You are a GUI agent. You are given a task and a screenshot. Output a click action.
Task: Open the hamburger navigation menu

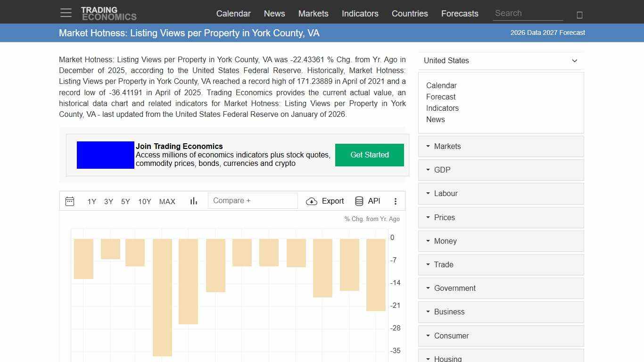[x=66, y=13]
